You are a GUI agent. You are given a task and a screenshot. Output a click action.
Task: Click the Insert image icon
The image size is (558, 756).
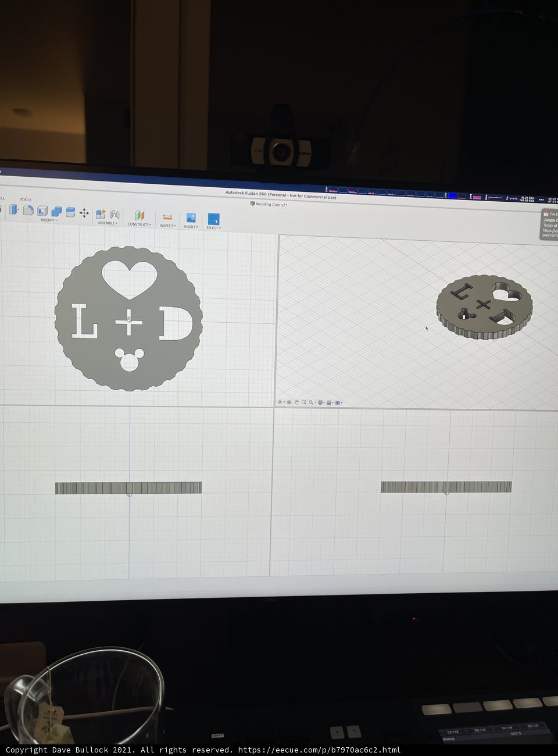[191, 217]
